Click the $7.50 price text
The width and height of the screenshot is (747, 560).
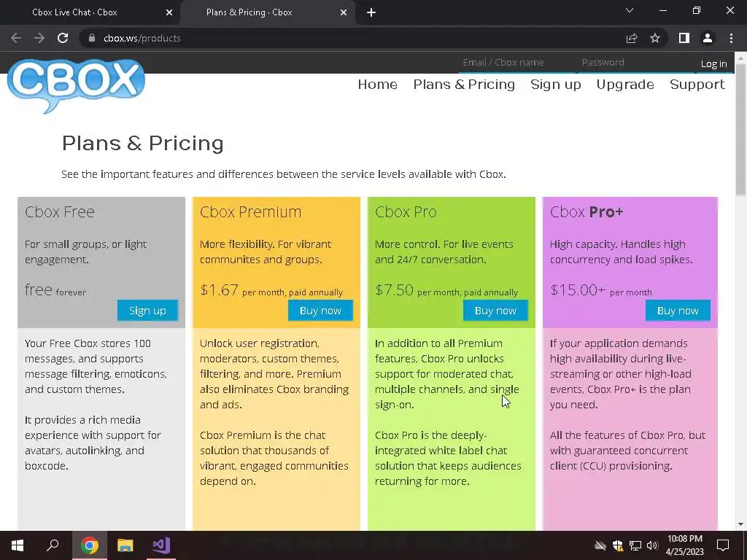pyautogui.click(x=395, y=290)
